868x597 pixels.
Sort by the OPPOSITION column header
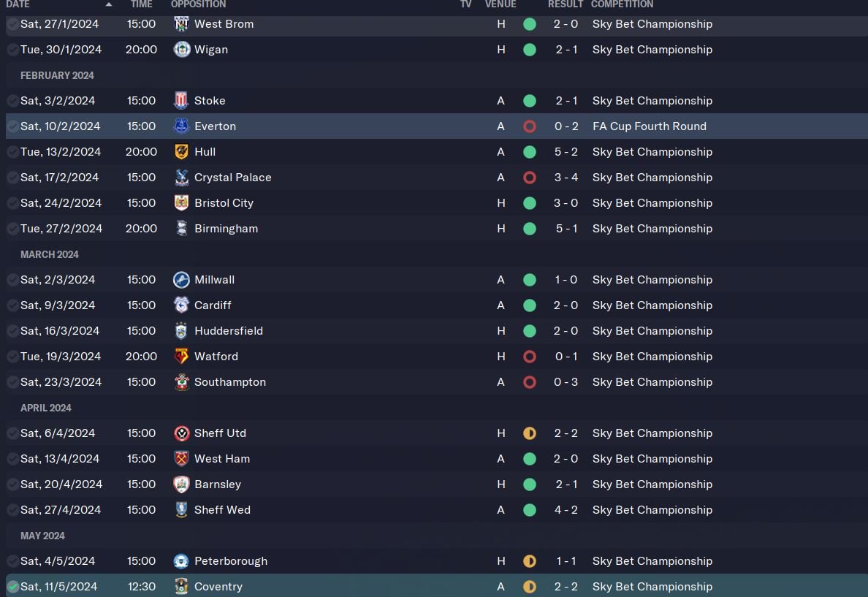[198, 4]
